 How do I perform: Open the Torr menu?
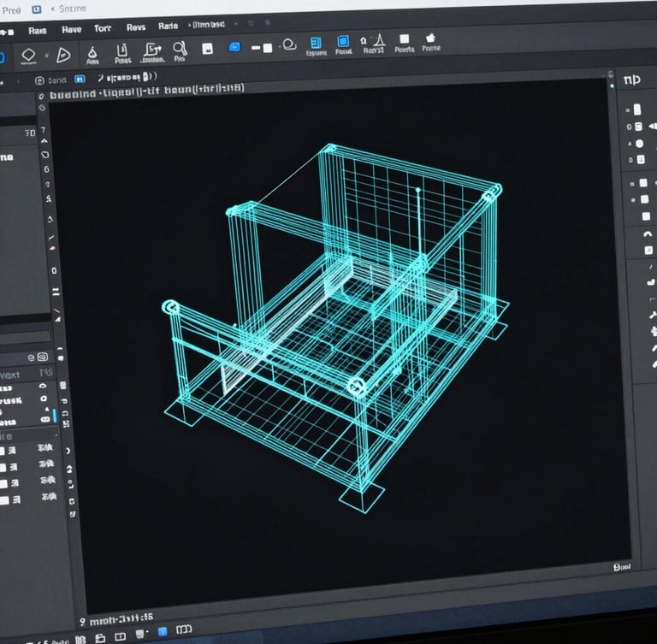point(103,28)
